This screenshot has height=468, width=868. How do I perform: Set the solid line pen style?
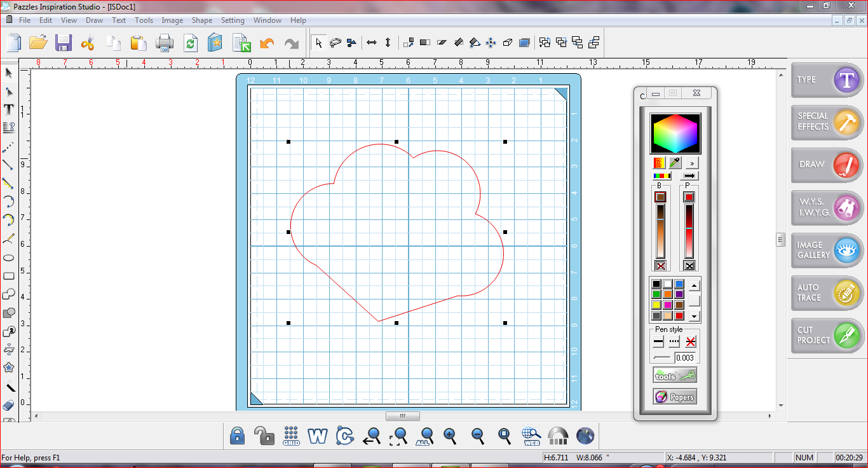658,342
